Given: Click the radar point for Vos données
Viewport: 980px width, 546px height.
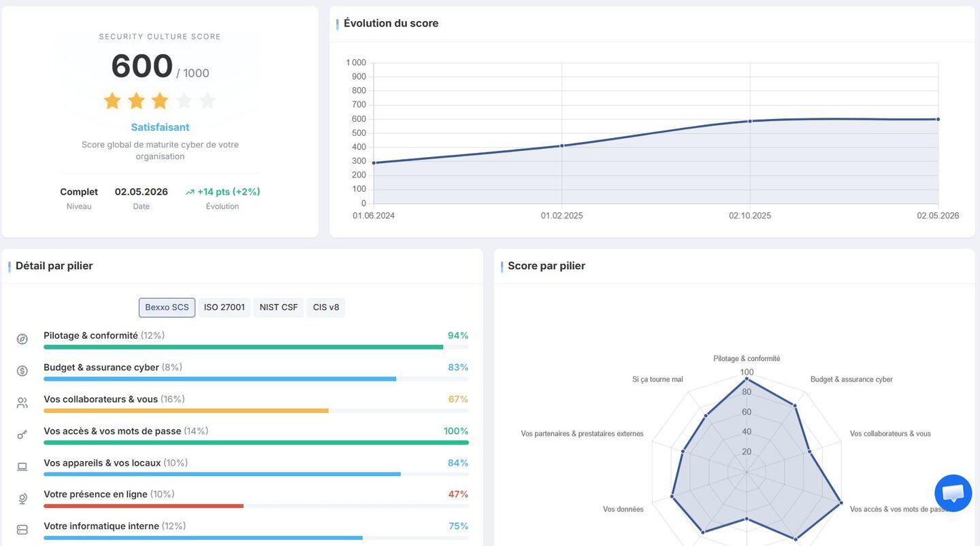Looking at the screenshot, I should coord(672,496).
